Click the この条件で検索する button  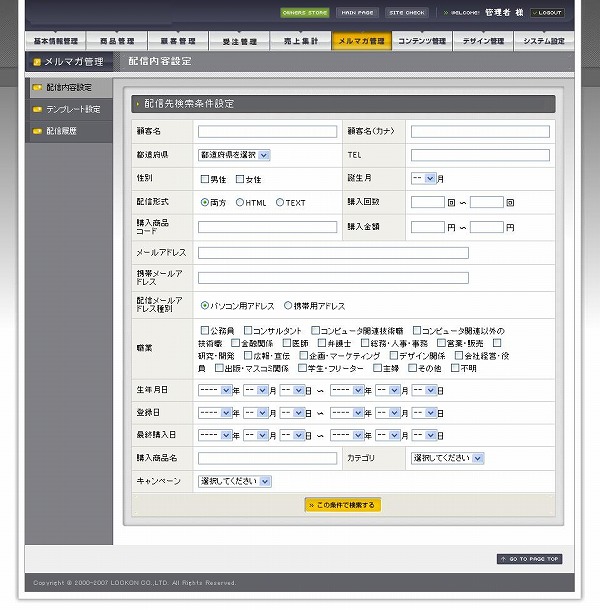pos(343,505)
